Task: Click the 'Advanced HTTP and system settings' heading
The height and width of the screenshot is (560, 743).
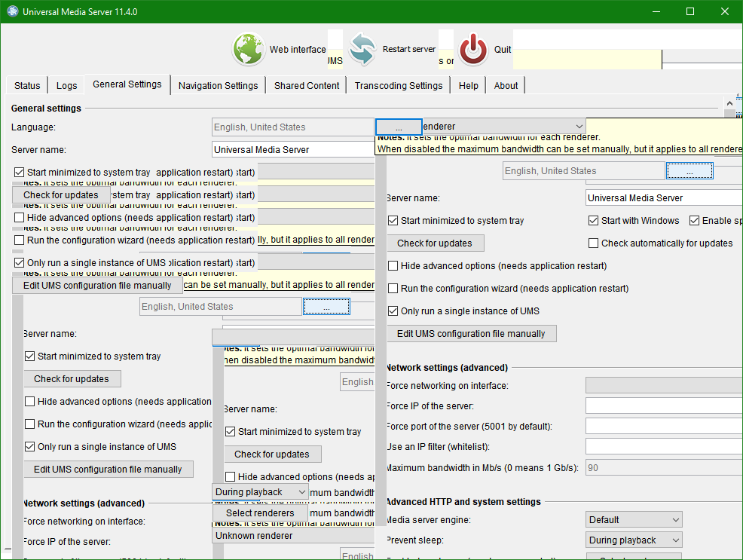Action: (463, 502)
